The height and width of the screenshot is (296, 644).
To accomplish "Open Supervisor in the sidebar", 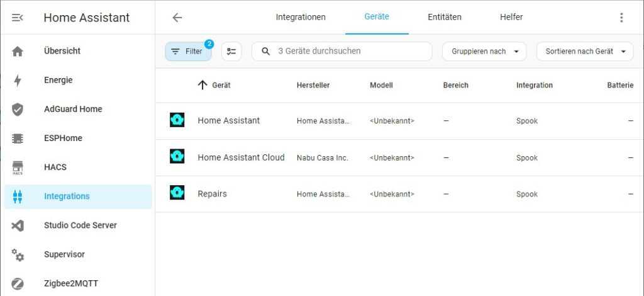I will [78, 255].
